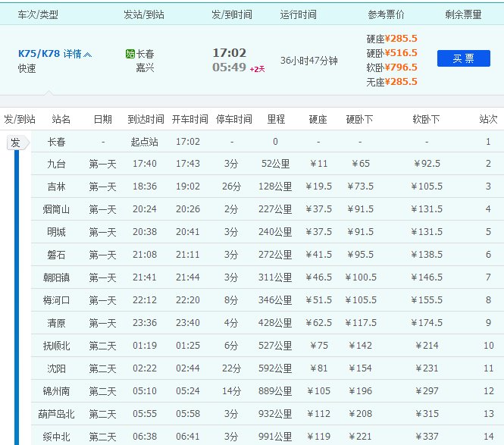Screen dimensions: 504x445
Task: Select the 明城 station row name
Action: coord(56,232)
